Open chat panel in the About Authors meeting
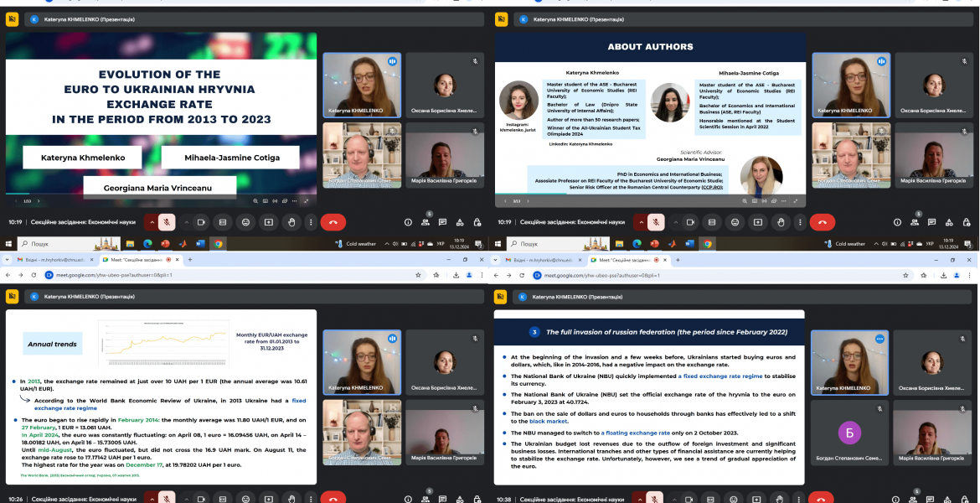This screenshot has width=980, height=503. [x=932, y=222]
